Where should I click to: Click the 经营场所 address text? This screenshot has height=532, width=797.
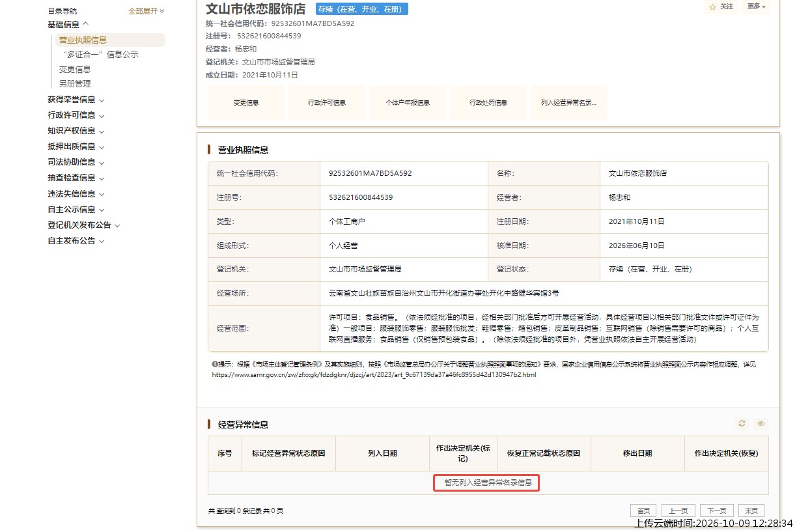click(x=444, y=294)
